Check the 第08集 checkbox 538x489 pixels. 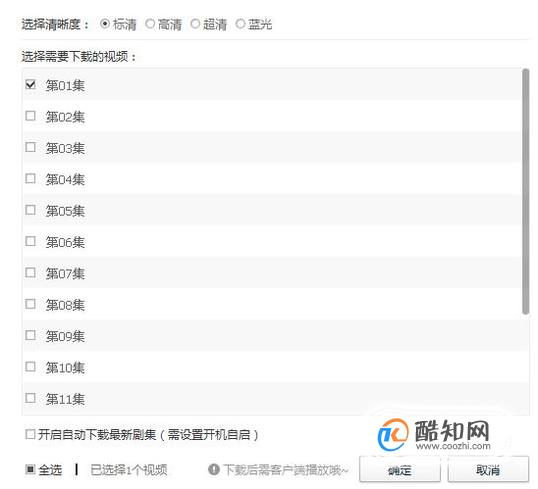[31, 304]
